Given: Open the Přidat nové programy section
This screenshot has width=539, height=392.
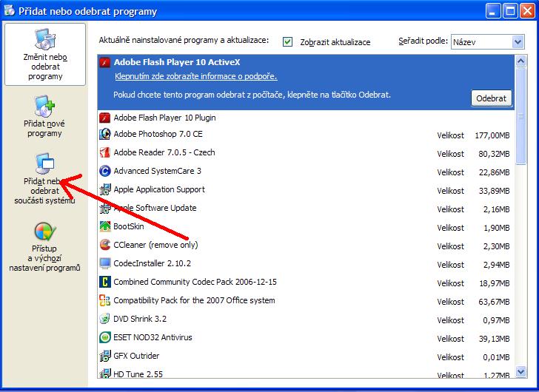Looking at the screenshot, I should point(44,117).
